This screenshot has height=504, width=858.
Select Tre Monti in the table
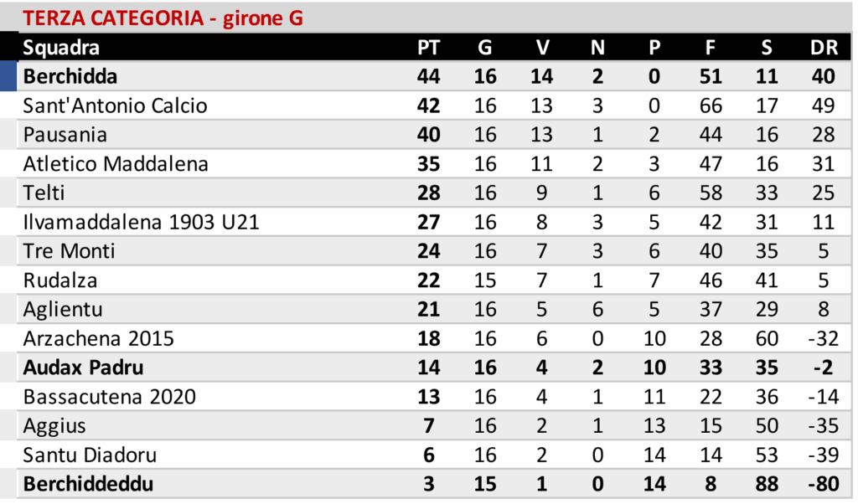(70, 251)
